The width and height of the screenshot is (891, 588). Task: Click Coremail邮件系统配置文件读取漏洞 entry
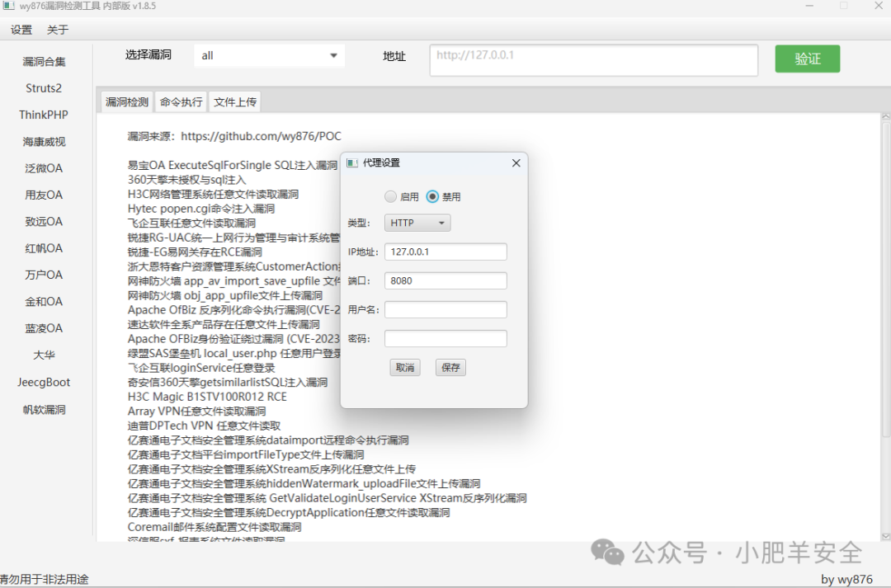(214, 527)
